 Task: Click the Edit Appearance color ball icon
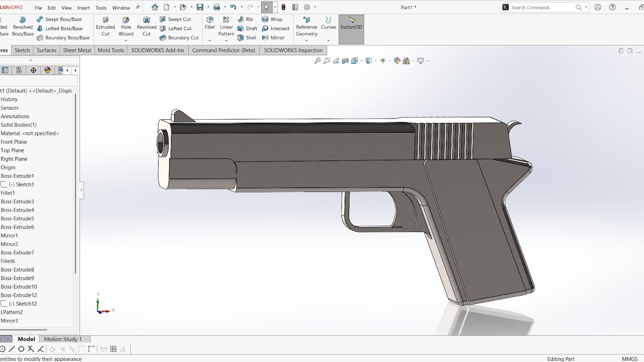tap(397, 61)
